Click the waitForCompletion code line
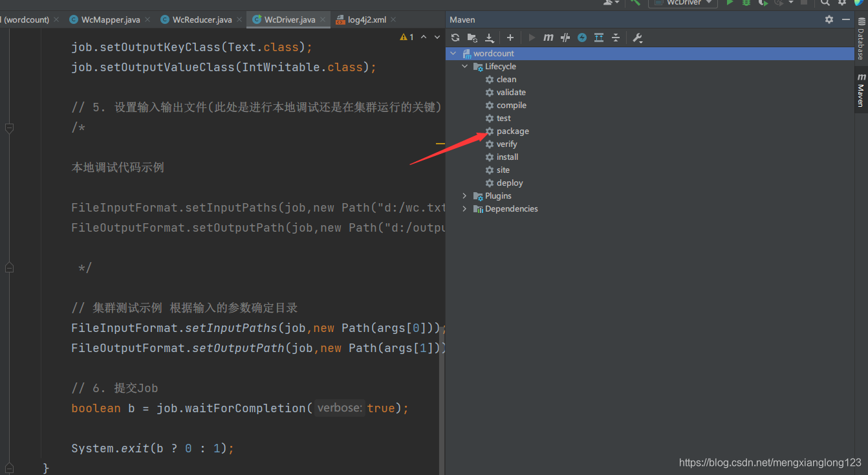 240,408
